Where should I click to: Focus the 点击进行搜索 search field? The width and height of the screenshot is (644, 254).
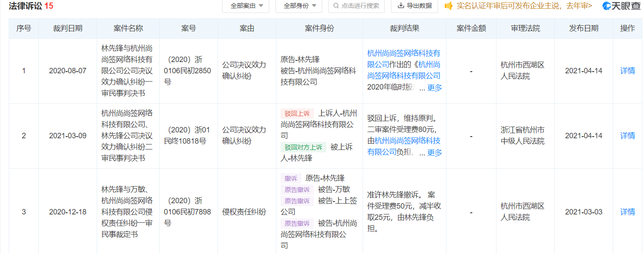(x=360, y=6)
